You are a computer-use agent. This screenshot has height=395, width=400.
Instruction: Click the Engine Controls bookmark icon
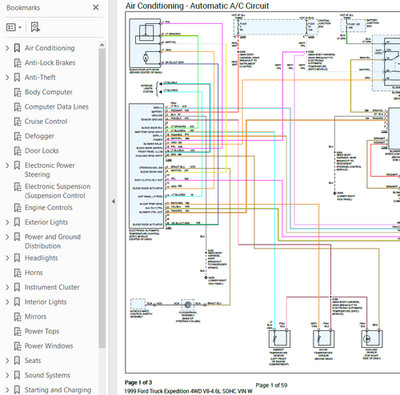tap(17, 208)
